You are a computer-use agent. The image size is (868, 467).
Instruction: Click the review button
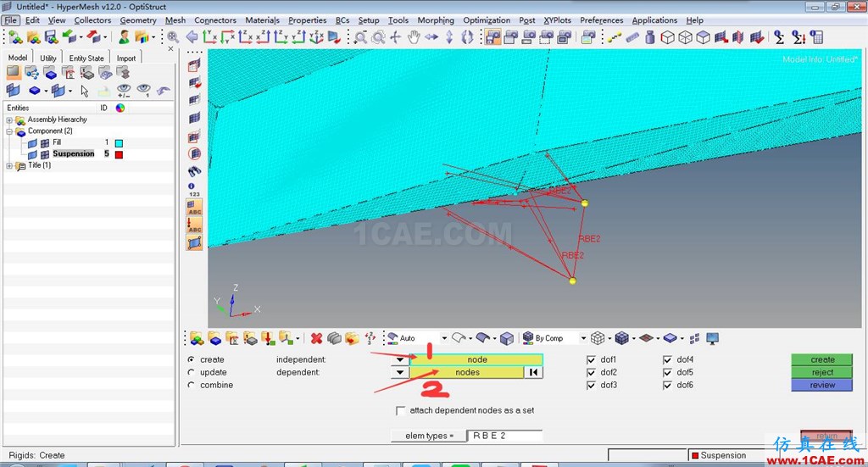822,385
